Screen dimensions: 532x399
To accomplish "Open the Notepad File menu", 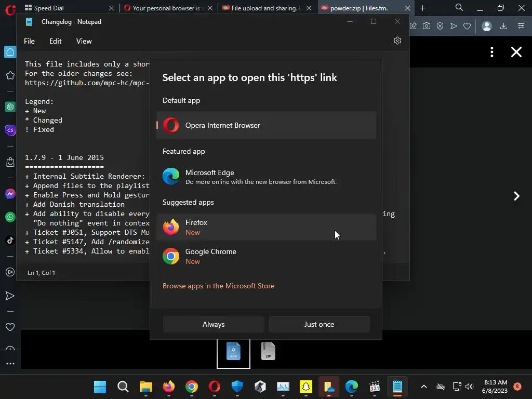I will [29, 41].
